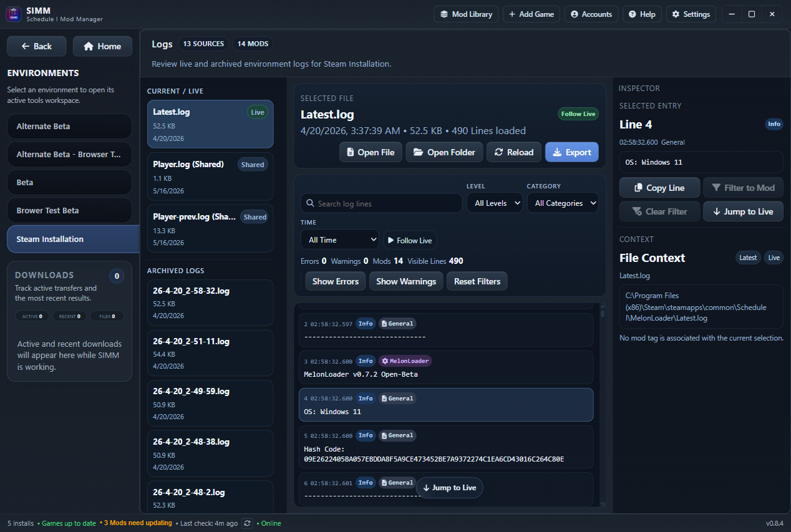Click the Open Folder button
Image resolution: width=791 pixels, height=532 pixels.
tap(444, 152)
